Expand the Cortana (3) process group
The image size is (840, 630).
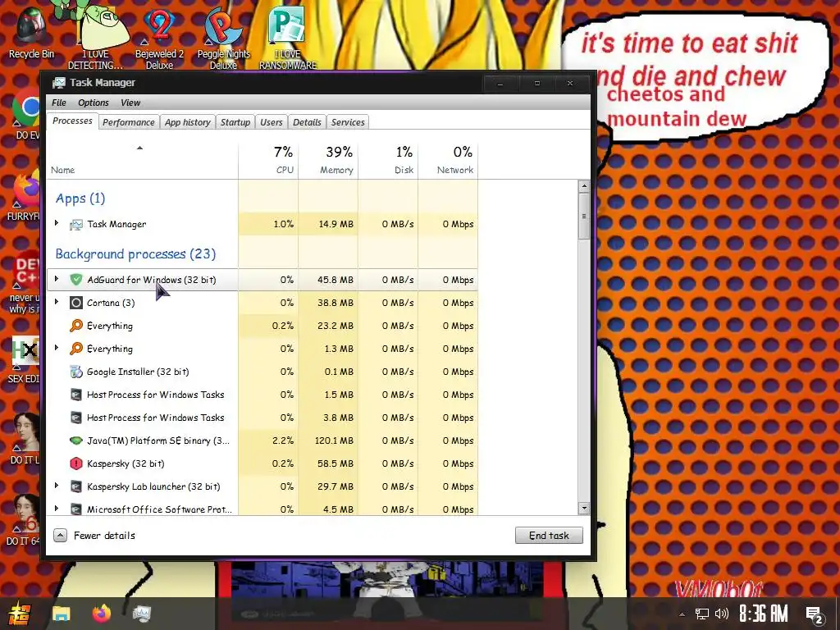coord(57,302)
